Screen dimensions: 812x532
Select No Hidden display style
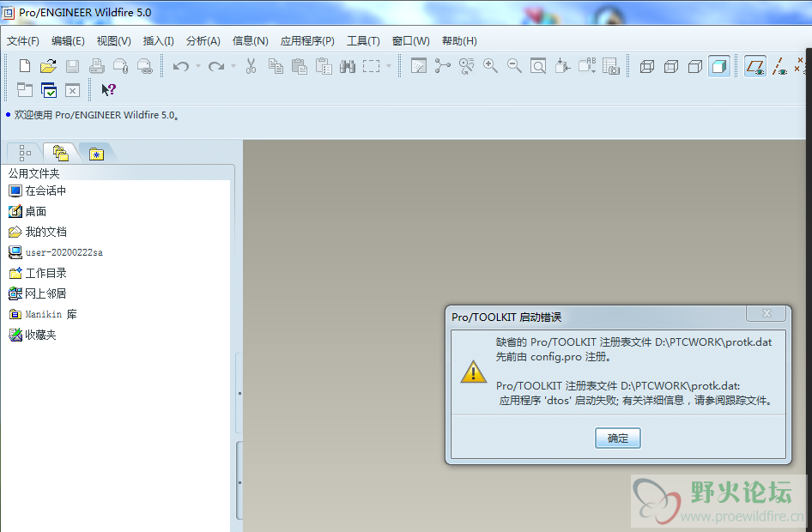point(695,66)
